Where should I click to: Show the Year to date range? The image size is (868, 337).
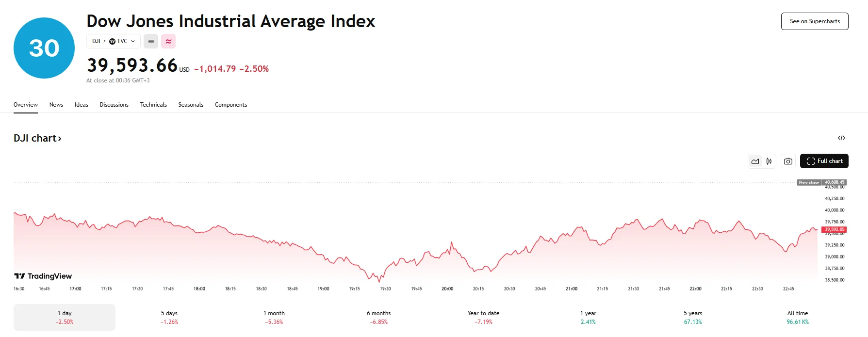[x=483, y=317]
